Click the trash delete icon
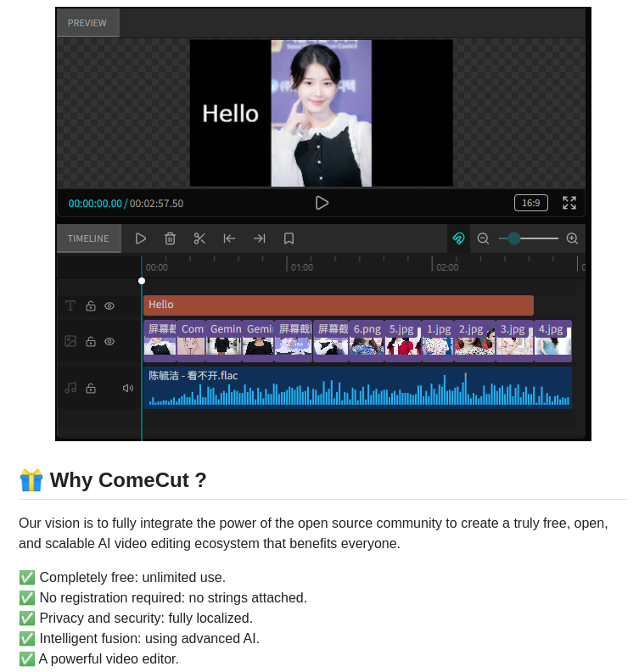Image resolution: width=639 pixels, height=672 pixels. pos(170,238)
